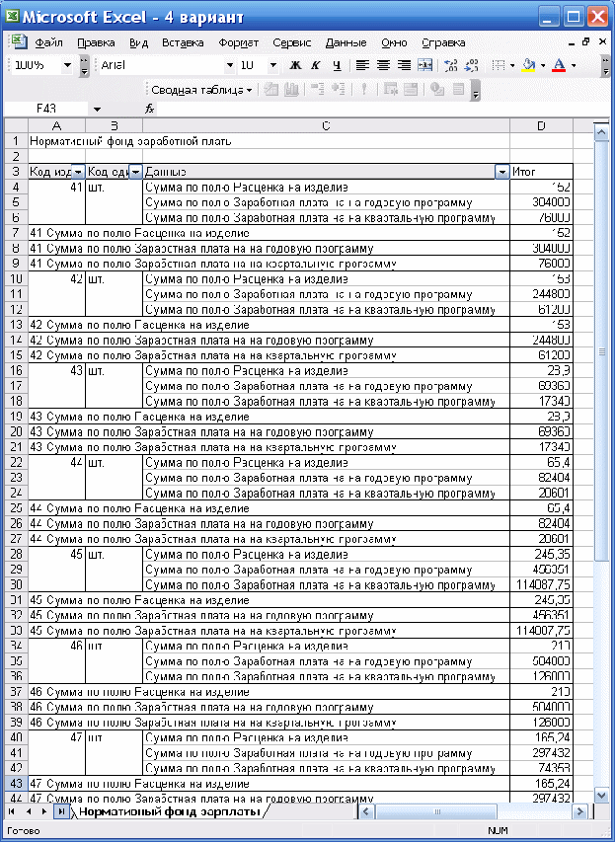Viewport: 616px width, 843px height.
Task: Click Format Report icon on pivot toolbar
Action: point(271,90)
